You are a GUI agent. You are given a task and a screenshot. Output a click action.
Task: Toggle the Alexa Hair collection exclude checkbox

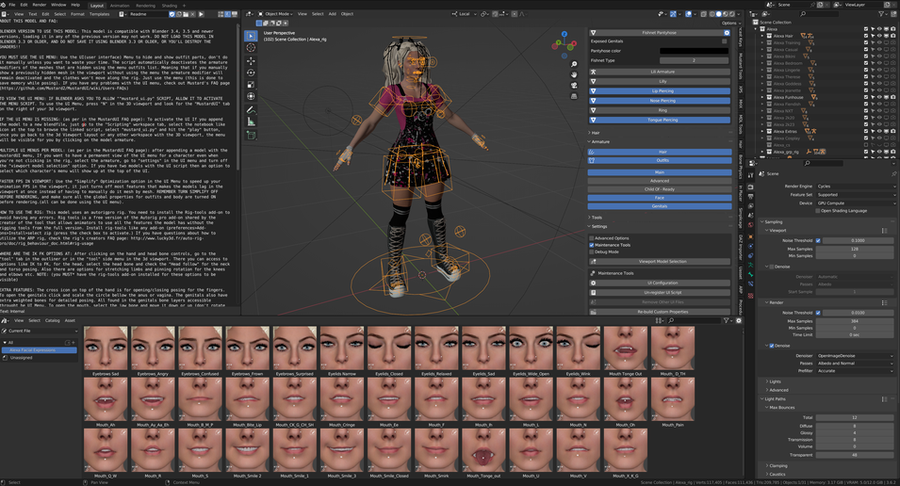(866, 36)
